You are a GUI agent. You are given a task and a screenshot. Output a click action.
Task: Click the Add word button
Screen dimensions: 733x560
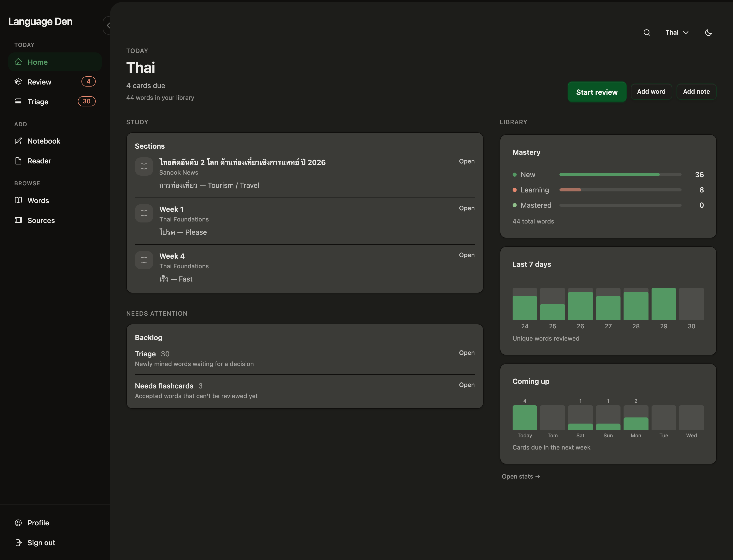pyautogui.click(x=651, y=92)
